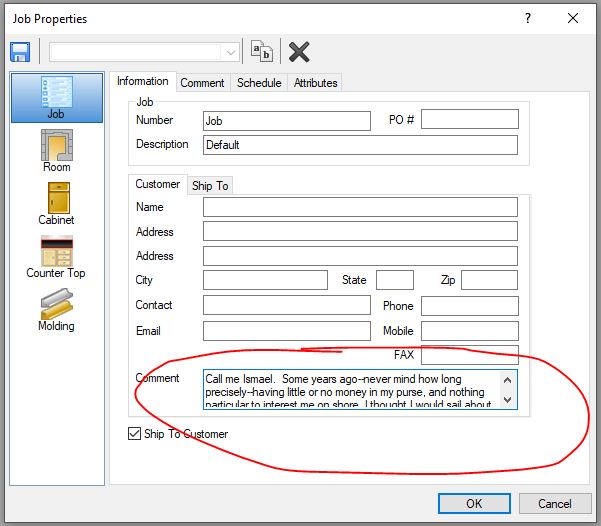
Task: Click the black X delete icon
Action: click(x=298, y=52)
